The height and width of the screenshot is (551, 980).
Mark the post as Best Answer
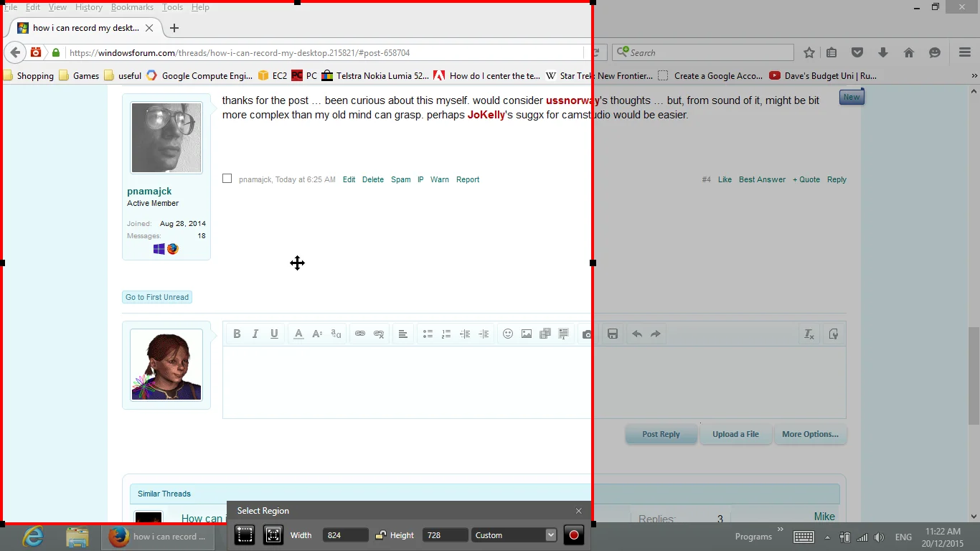762,179
